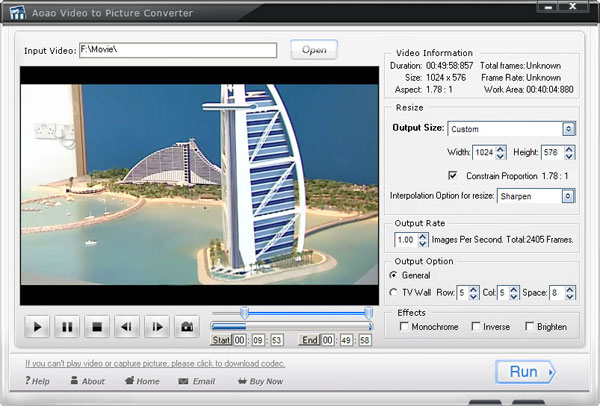Click the Open video button
Screen dimensions: 600x406
(x=314, y=50)
